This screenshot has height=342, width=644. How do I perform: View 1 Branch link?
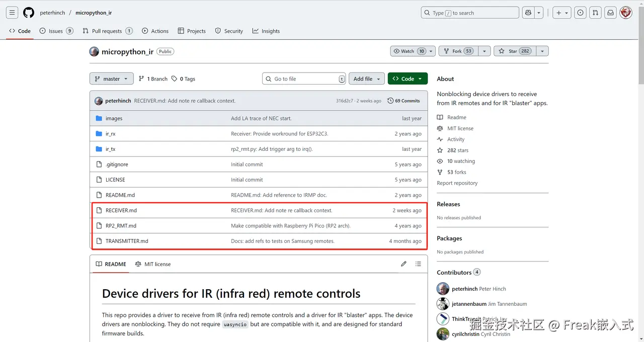click(x=153, y=79)
